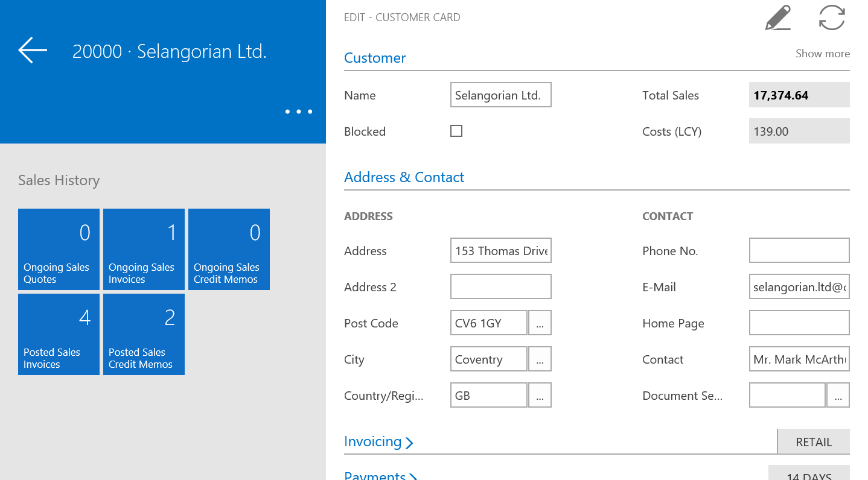Expand the Payments section
The height and width of the screenshot is (480, 868).
381,475
